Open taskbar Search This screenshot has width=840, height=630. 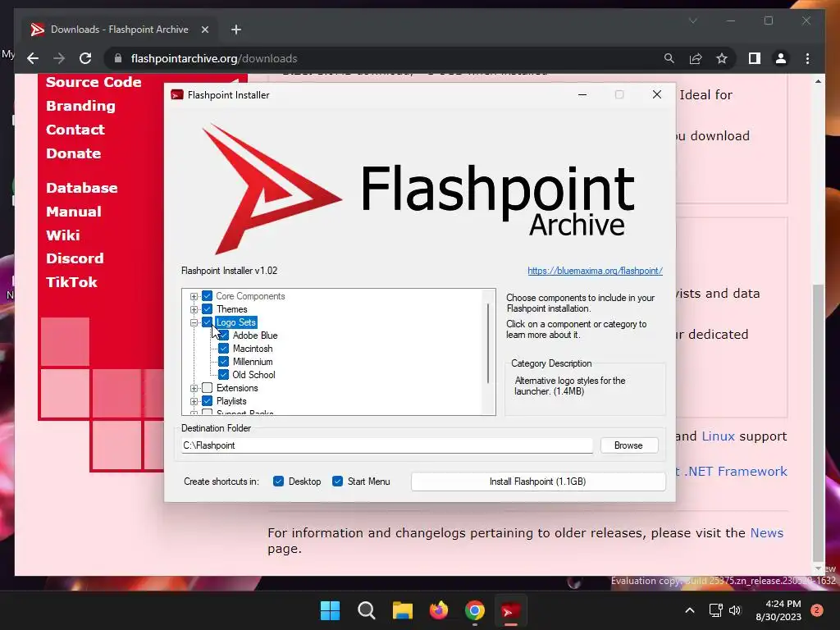(x=367, y=610)
